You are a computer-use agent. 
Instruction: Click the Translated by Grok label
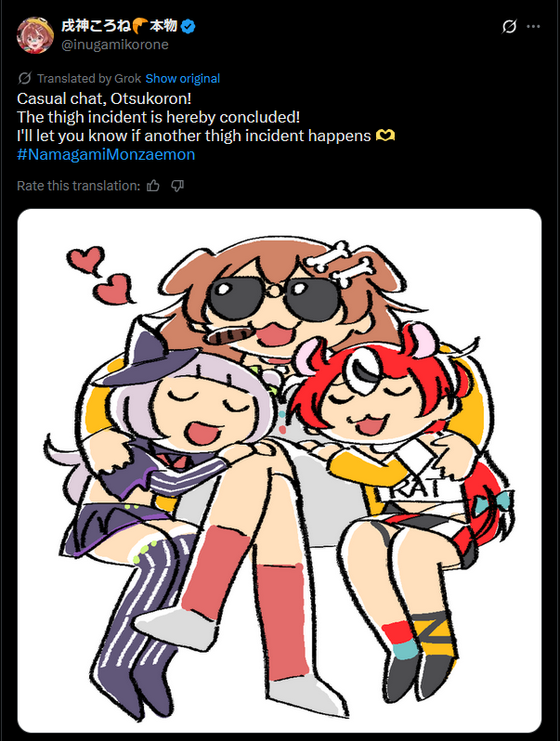[89, 78]
